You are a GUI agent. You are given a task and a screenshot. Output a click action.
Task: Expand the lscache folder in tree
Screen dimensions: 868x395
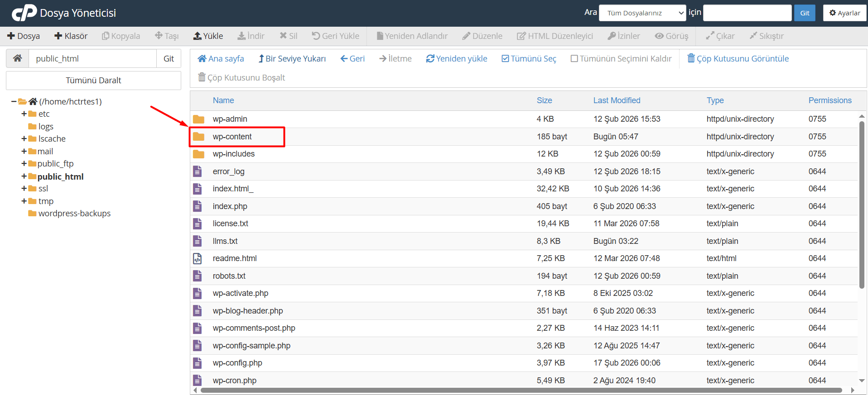tap(24, 138)
